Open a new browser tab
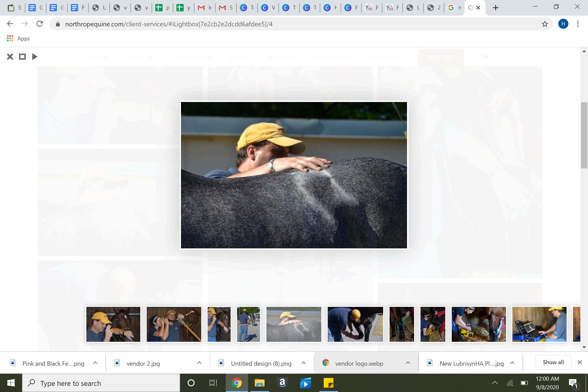This screenshot has height=392, width=588. pos(496,8)
